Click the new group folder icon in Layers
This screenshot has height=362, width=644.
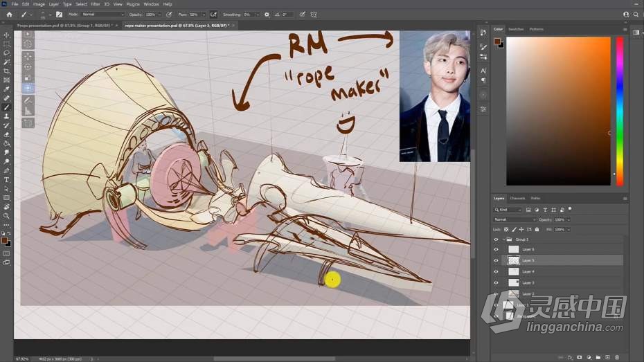pyautogui.click(x=598, y=357)
